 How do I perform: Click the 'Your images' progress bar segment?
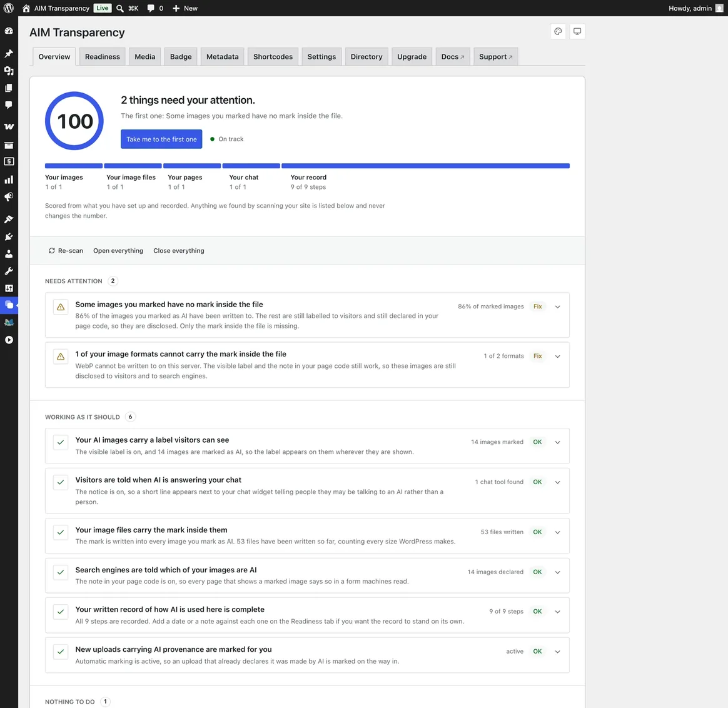pos(73,166)
